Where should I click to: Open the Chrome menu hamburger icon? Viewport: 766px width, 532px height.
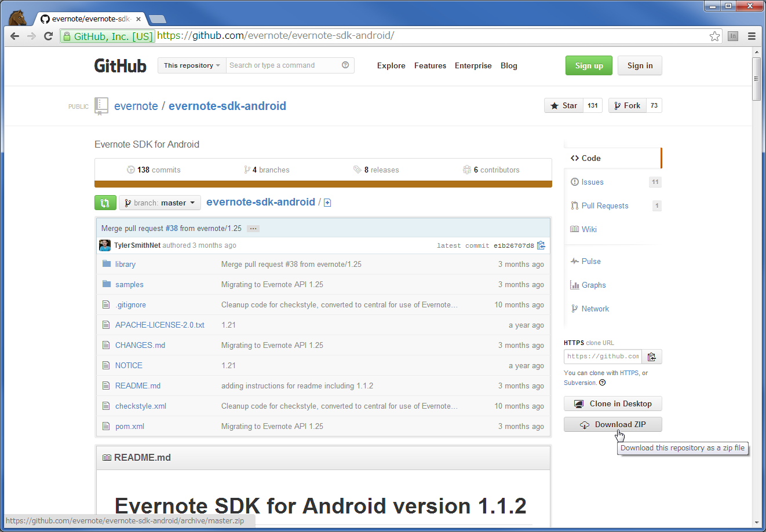[752, 36]
